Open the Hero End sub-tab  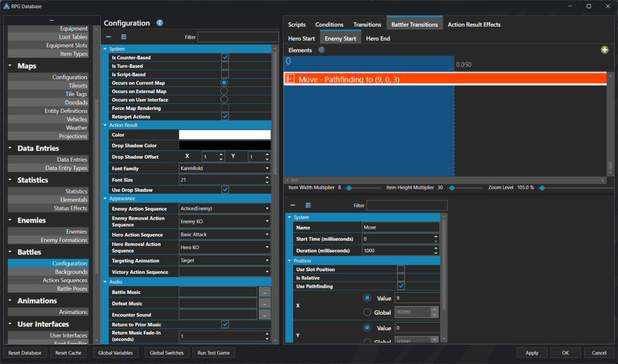[378, 39]
